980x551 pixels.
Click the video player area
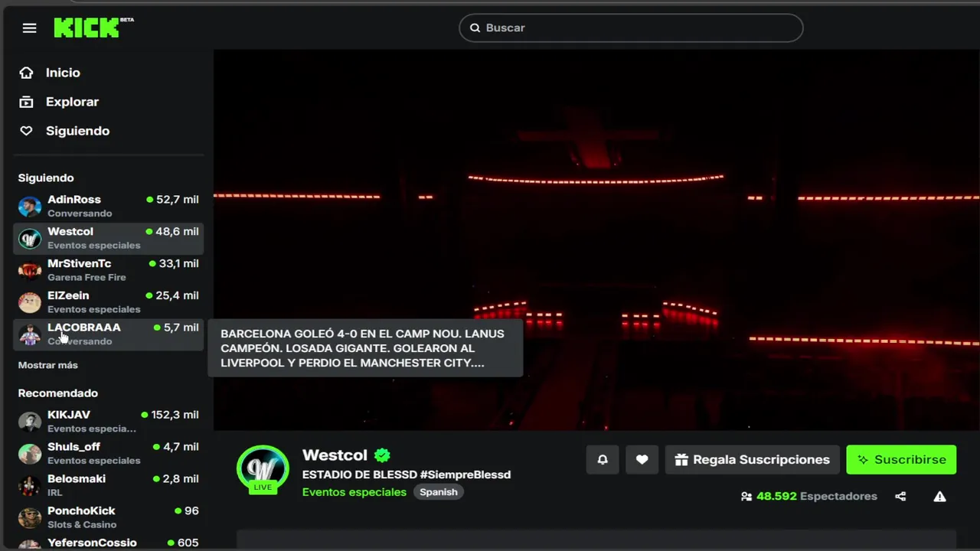596,240
